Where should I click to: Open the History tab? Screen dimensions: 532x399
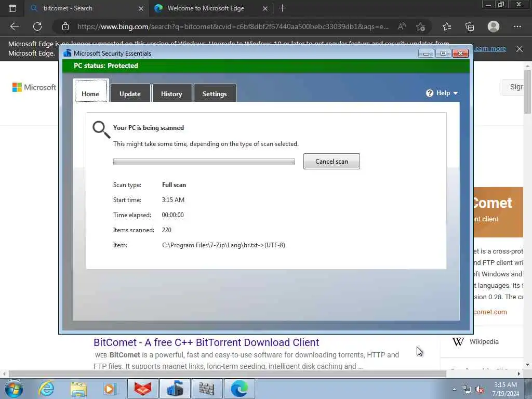[x=171, y=94]
